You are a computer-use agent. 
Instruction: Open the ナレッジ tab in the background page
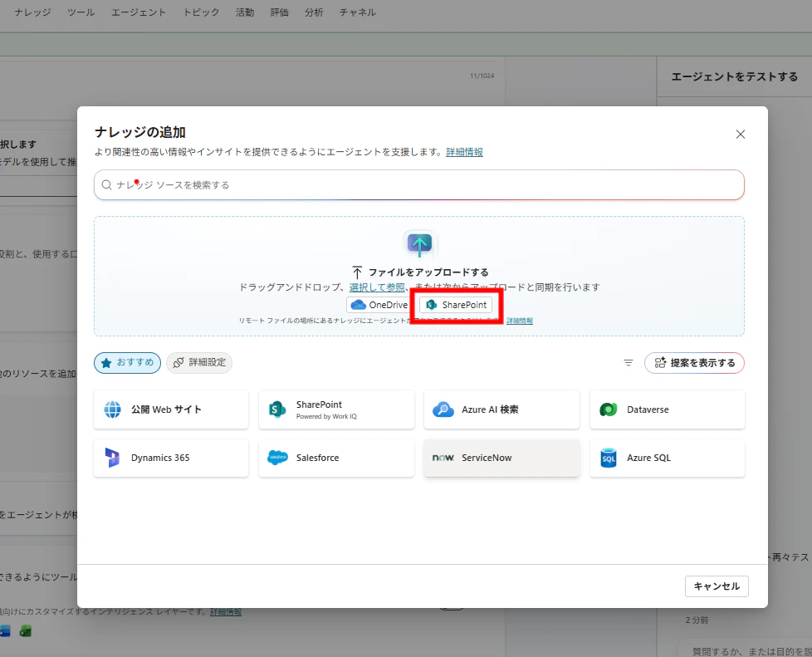tap(32, 12)
